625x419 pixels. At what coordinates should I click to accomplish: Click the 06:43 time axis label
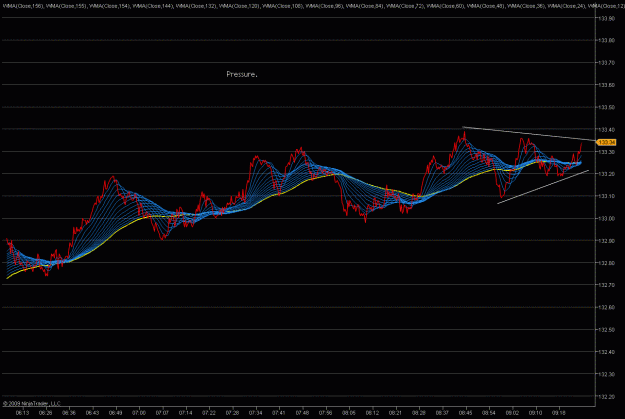[92, 413]
